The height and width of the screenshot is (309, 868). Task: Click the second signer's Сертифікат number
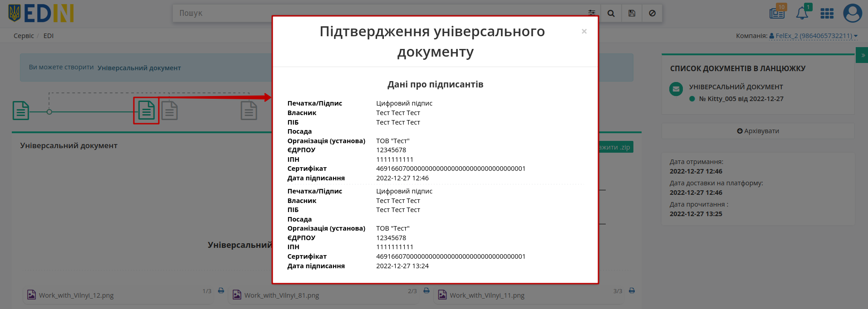tap(451, 256)
